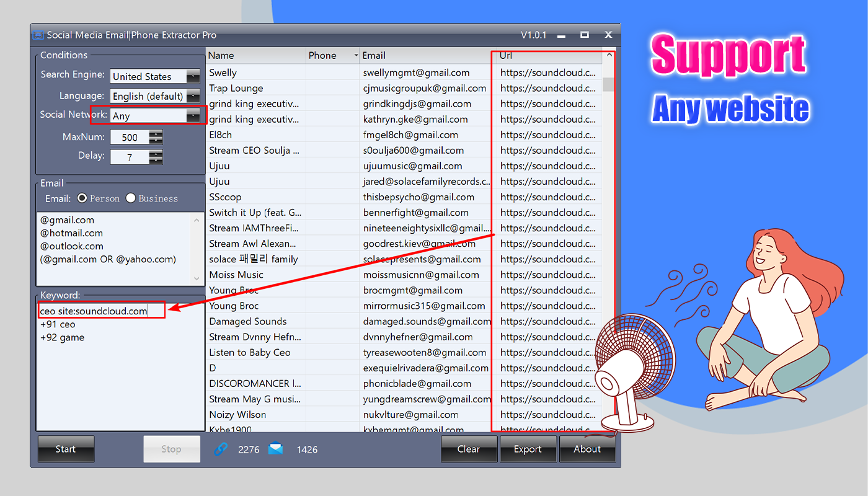The width and height of the screenshot is (868, 496).
Task: Select the 'El8ch' name cell
Action: coord(221,135)
